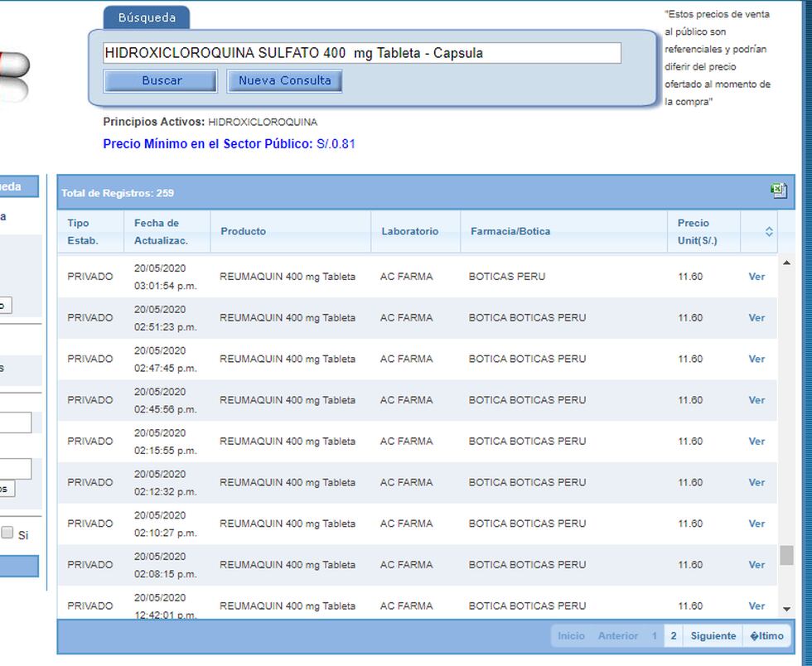This screenshot has height=666, width=812.
Task: Open 'Ver' link for the 02:08:15 p.m. row
Action: click(756, 565)
